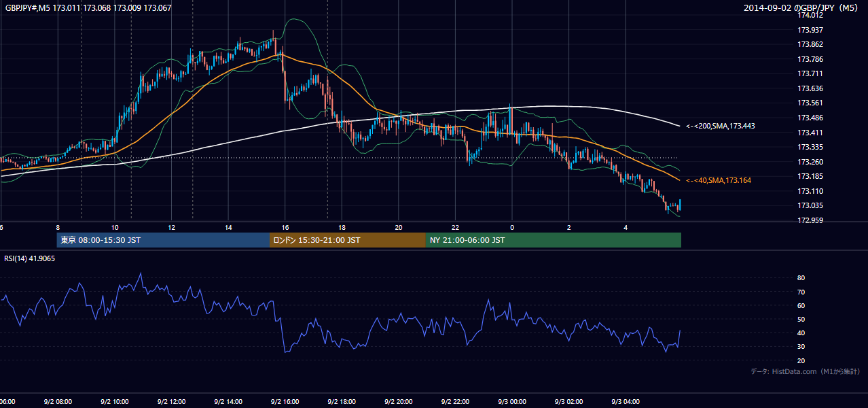Screen dimensions: 868x408
Task: Click RSI scale value 40
Action: [801, 333]
